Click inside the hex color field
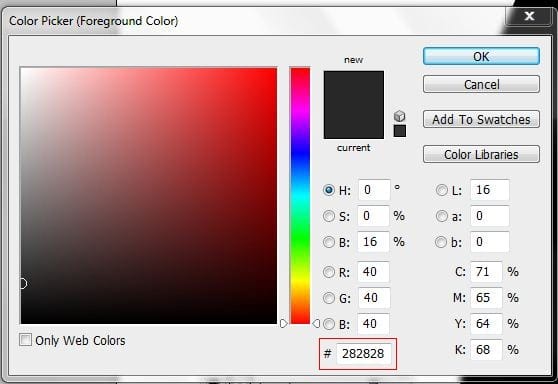Screen dimensions: 558x384 [x=363, y=354]
